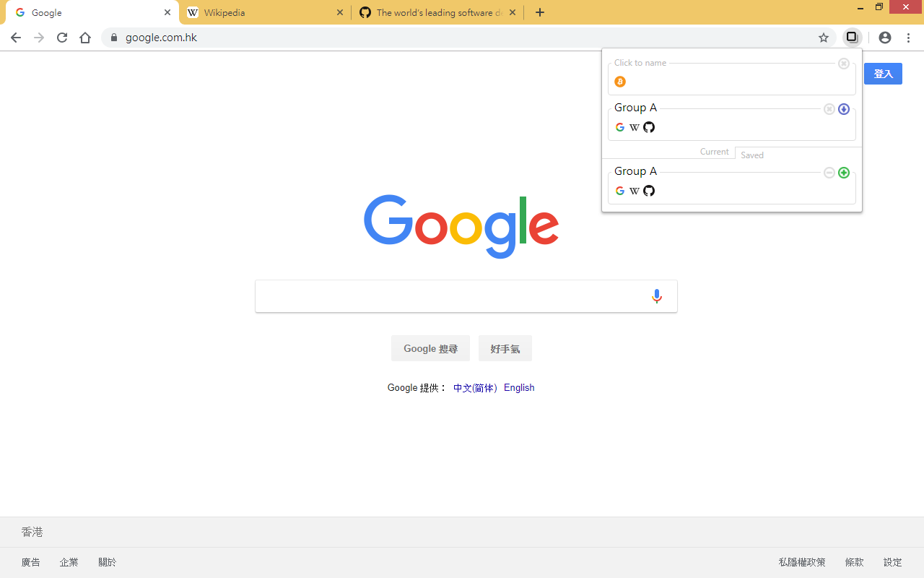
Task: Click the GitHub favicon in saved Group A
Action: pos(648,190)
